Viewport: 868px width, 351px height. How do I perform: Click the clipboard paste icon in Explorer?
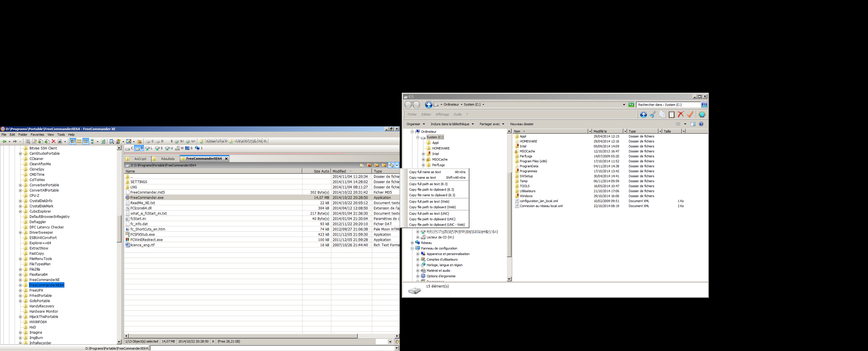coord(672,115)
